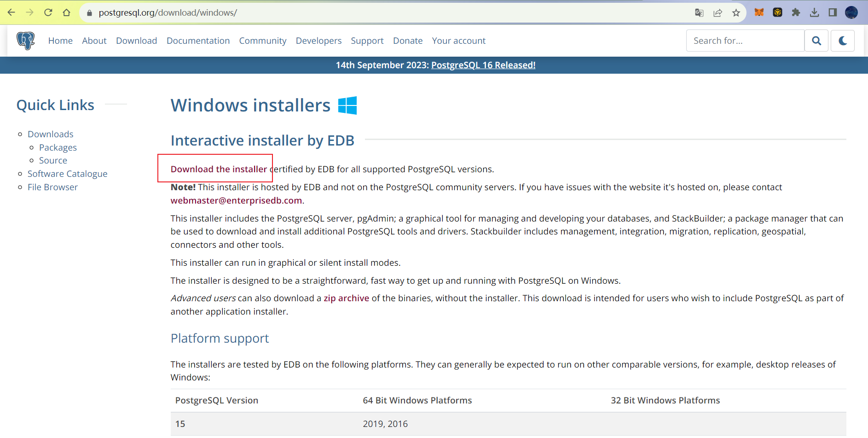
Task: Click the Interactive installer by EDB heading
Action: (x=262, y=140)
